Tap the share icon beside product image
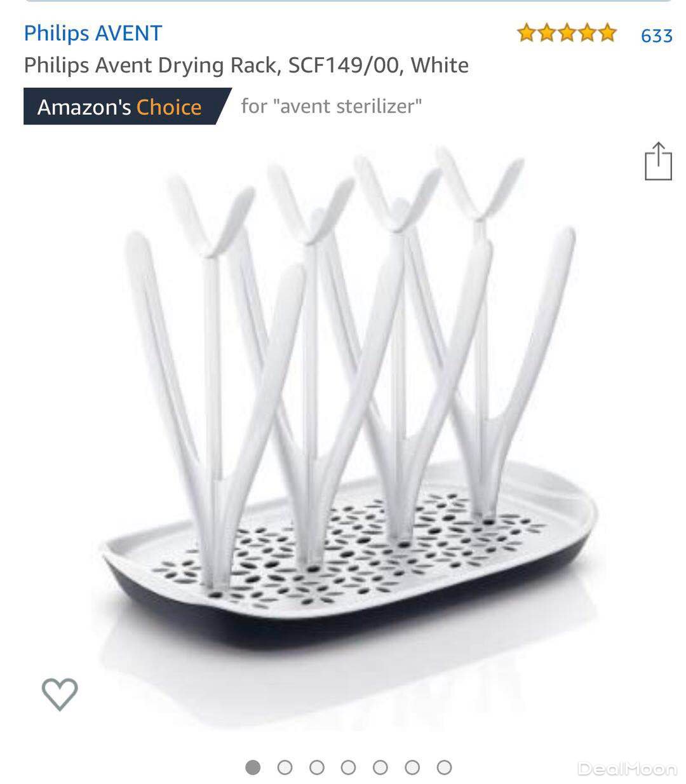 tap(658, 161)
